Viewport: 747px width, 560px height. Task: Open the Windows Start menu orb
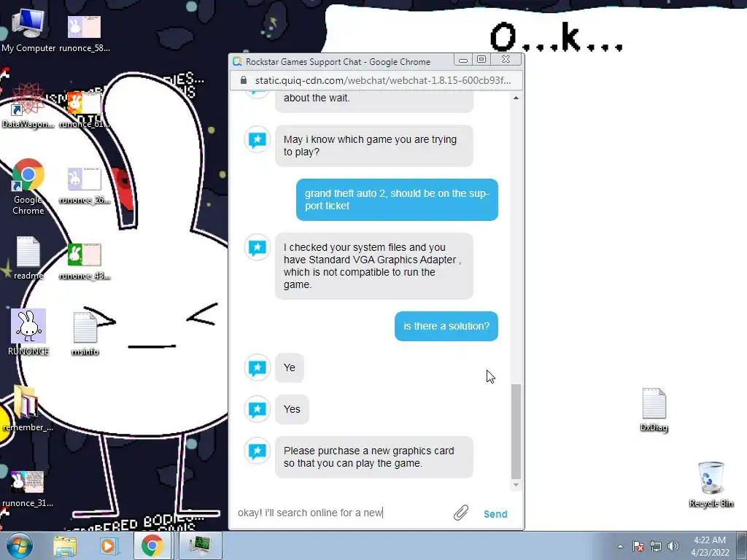pyautogui.click(x=19, y=545)
